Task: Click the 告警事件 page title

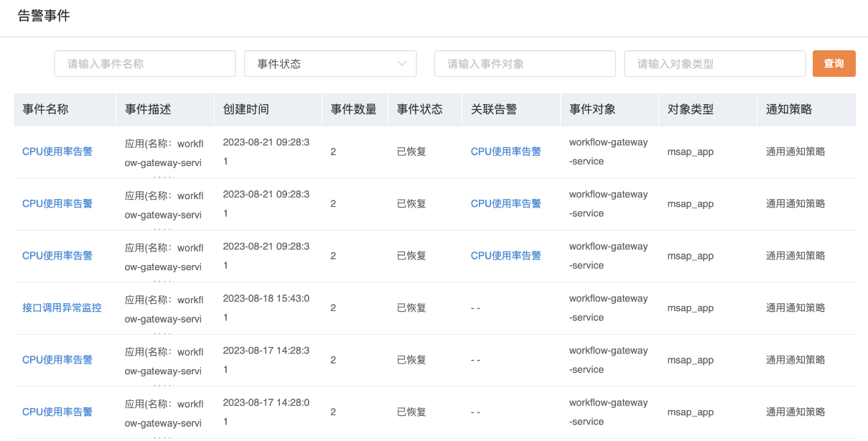Action: [44, 16]
